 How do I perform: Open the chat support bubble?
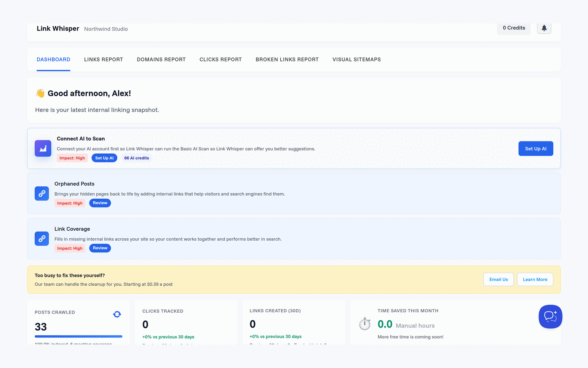click(x=550, y=317)
